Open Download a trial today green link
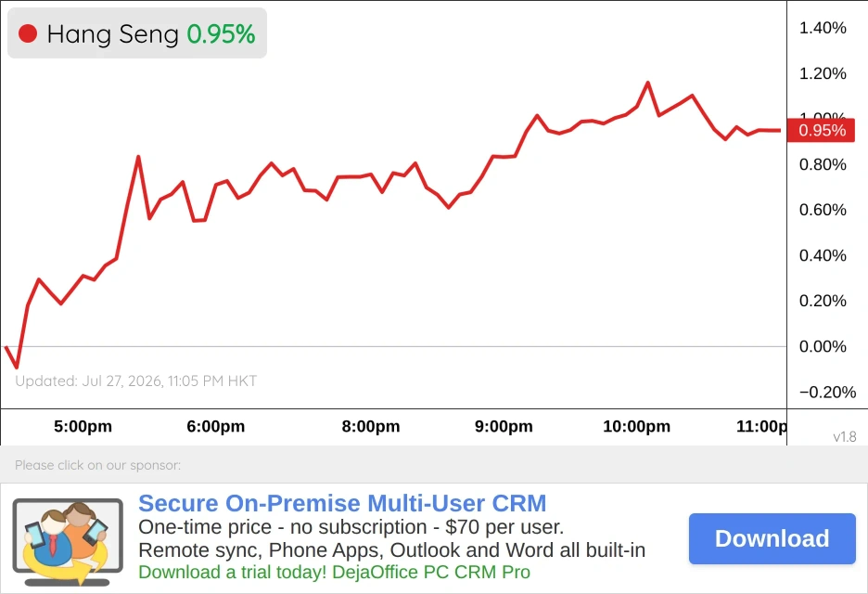The width and height of the screenshot is (868, 594). [335, 572]
